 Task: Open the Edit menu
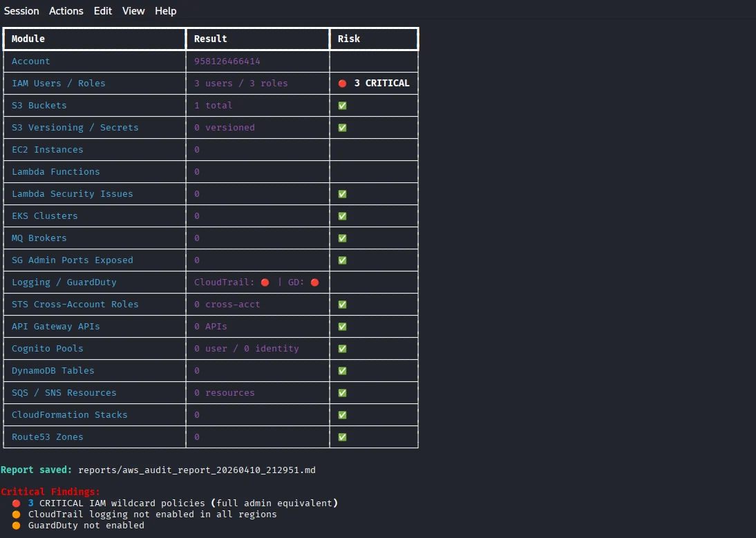tap(103, 10)
